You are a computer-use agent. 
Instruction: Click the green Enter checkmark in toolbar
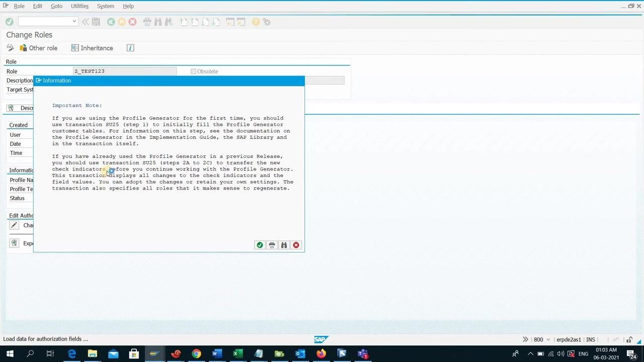point(10,22)
